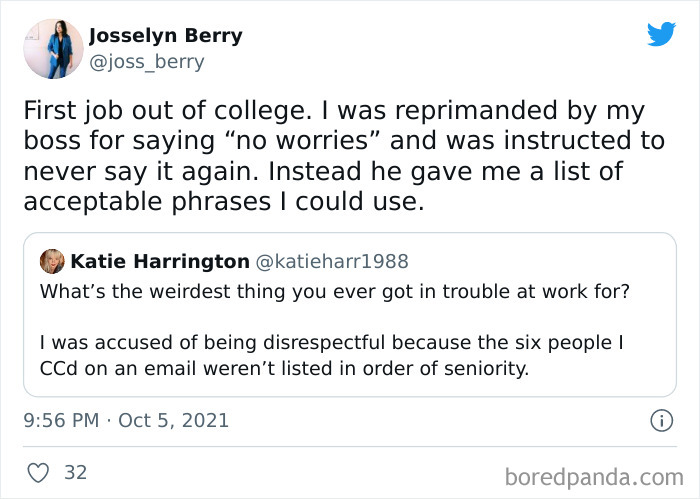
Task: Click the word "seniority" in quoted tweet
Action: point(485,370)
